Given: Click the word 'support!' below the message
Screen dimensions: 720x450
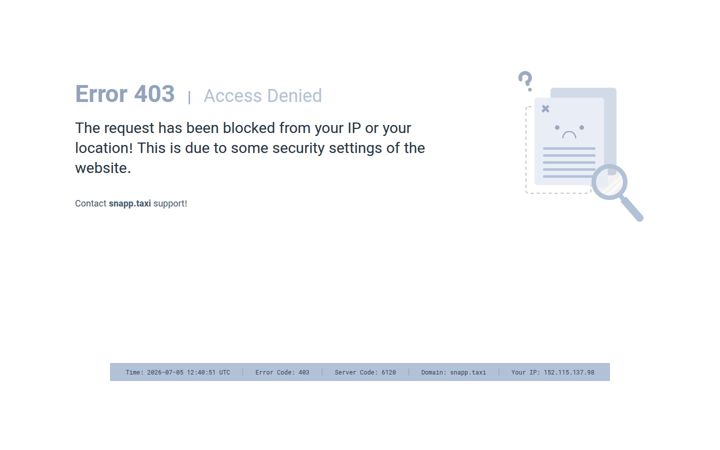Looking at the screenshot, I should 170,204.
